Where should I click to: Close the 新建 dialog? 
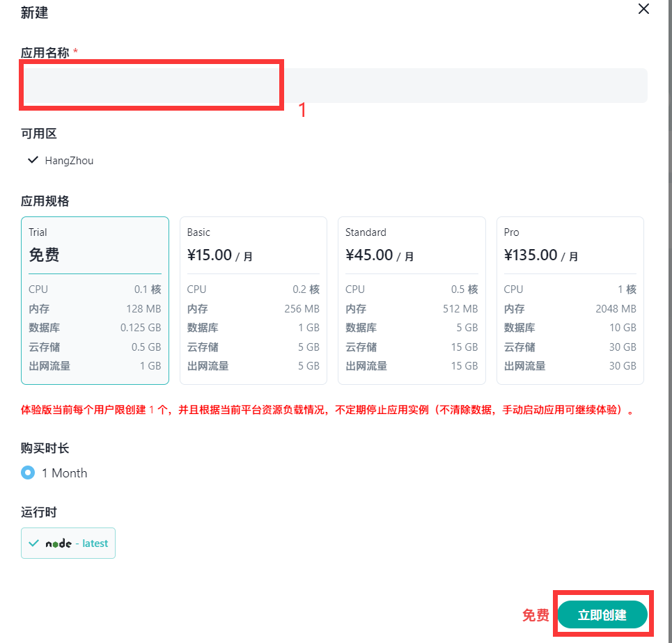point(643,9)
